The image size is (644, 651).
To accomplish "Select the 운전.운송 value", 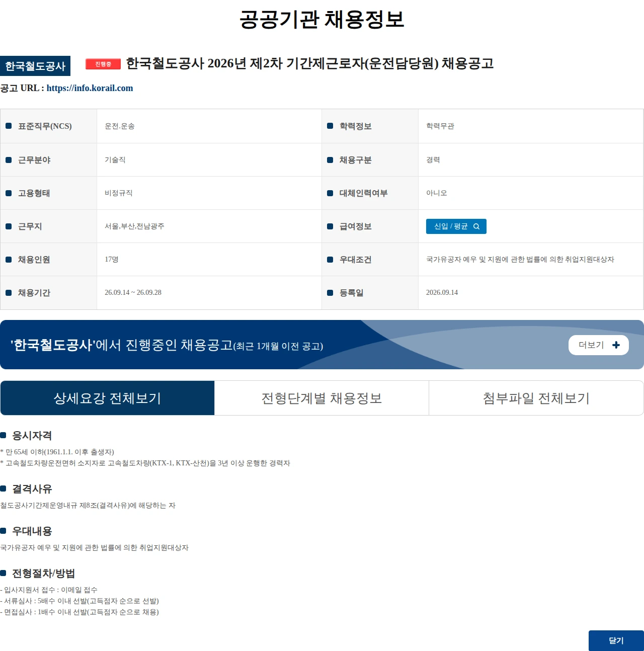I will (120, 126).
